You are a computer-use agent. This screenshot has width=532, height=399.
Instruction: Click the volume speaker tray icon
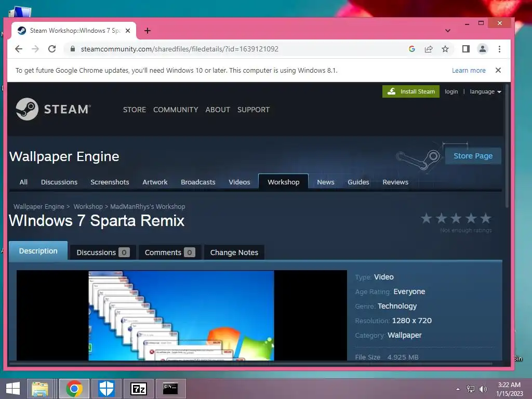(x=483, y=389)
